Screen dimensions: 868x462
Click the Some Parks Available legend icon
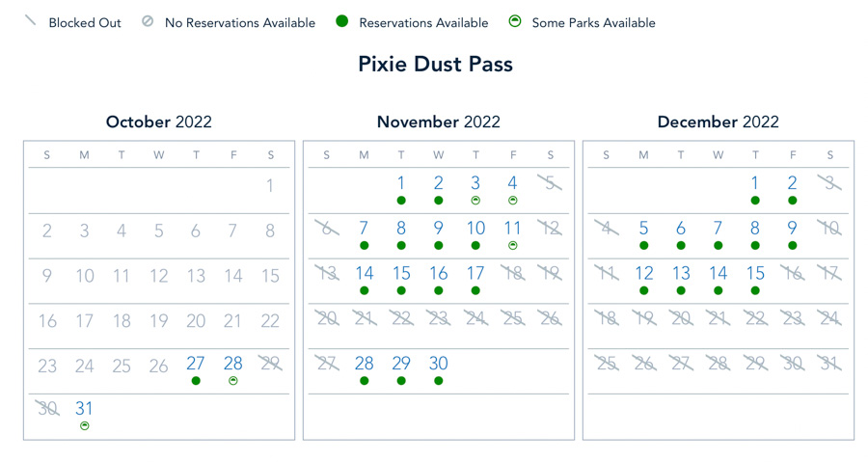515,21
